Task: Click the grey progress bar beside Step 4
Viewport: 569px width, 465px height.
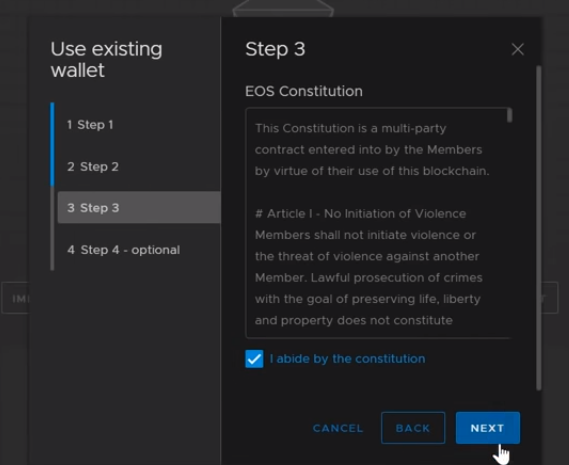Action: pyautogui.click(x=52, y=229)
